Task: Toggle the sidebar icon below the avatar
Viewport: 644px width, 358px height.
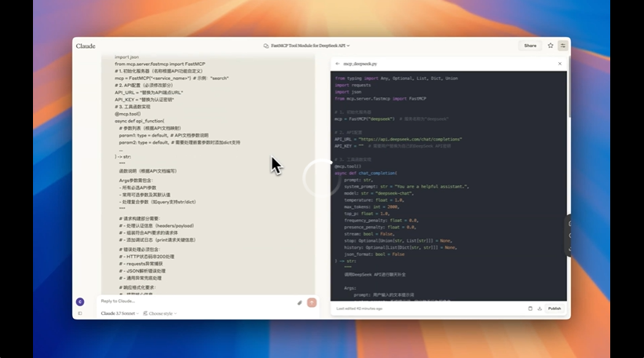Action: pos(80,313)
